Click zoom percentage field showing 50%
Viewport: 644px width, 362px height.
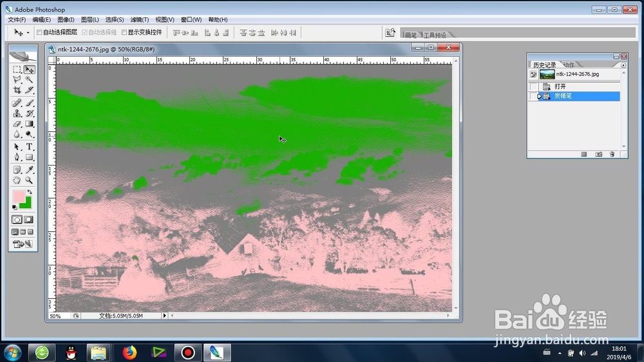click(x=59, y=316)
